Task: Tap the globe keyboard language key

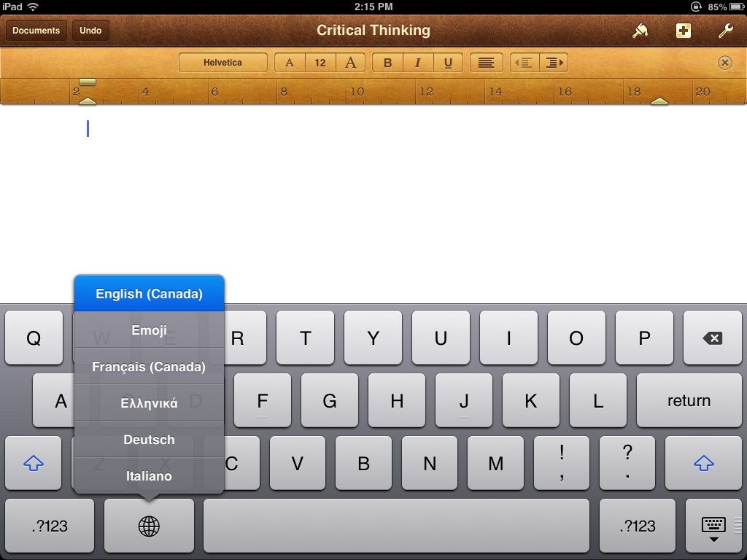Action: click(x=149, y=526)
